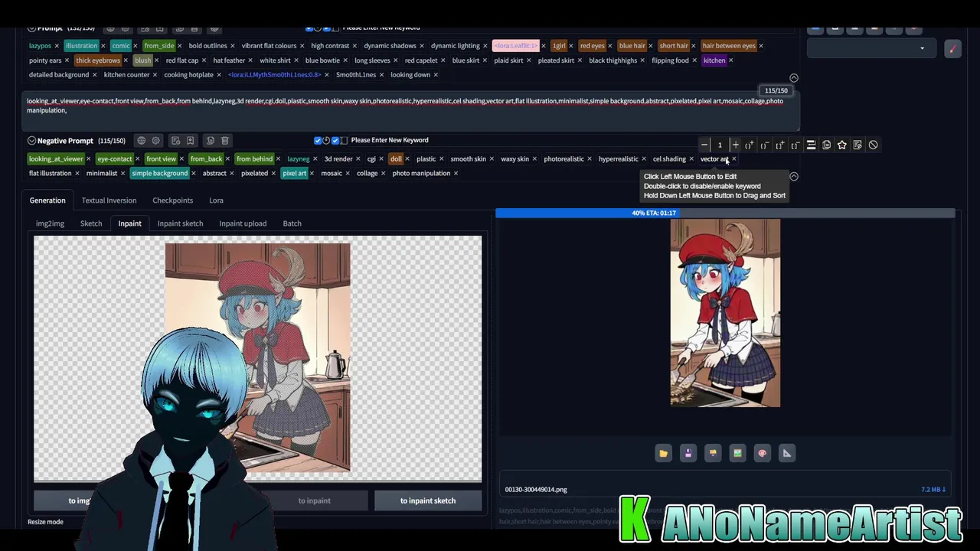This screenshot has height=551, width=980.
Task: Remove the 'looking_at_viewer' negative keyword
Action: point(89,159)
